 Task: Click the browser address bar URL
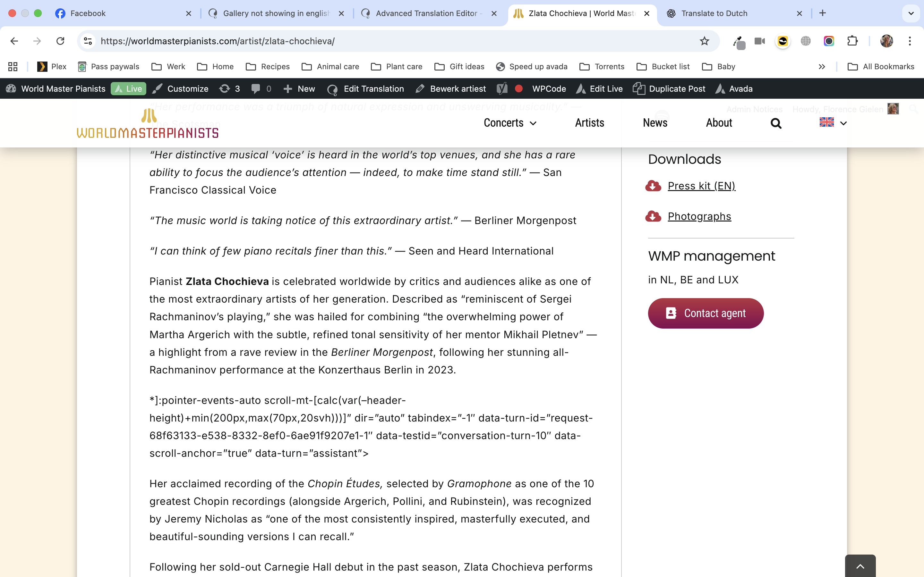click(x=218, y=41)
